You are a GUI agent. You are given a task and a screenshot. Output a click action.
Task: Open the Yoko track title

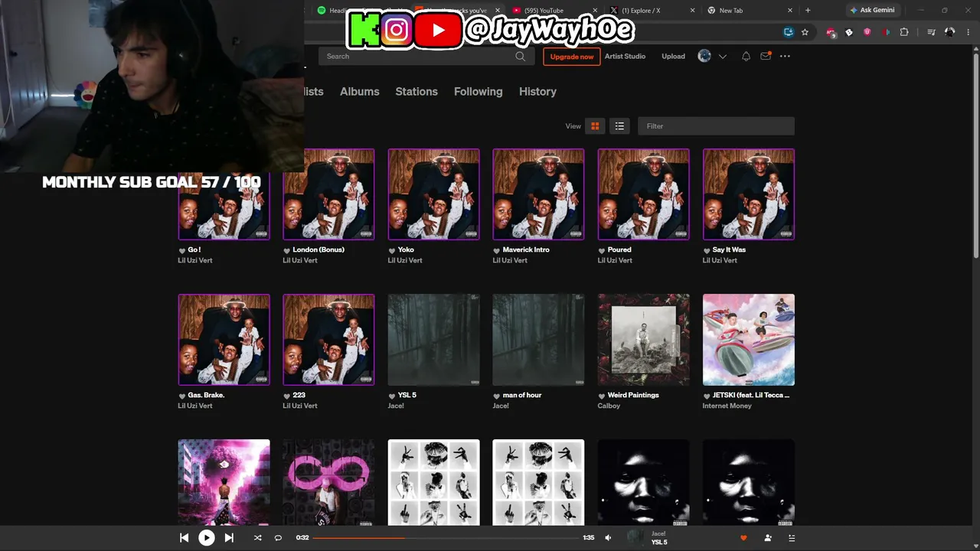[406, 249]
